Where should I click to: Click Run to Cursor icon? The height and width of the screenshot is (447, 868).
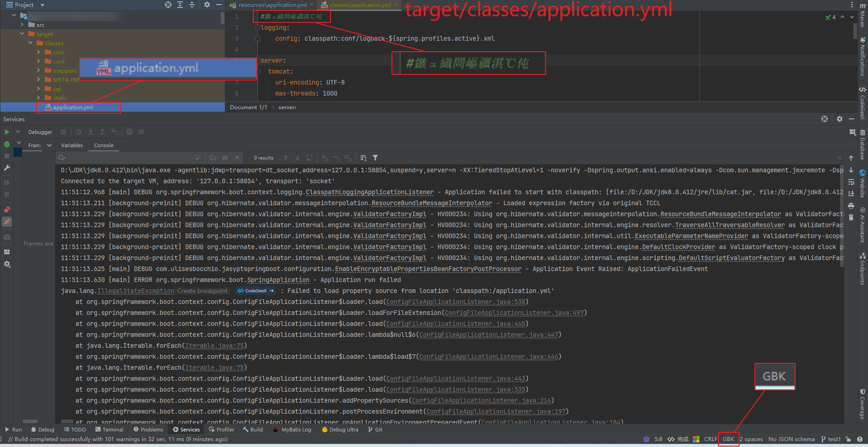pos(114,132)
